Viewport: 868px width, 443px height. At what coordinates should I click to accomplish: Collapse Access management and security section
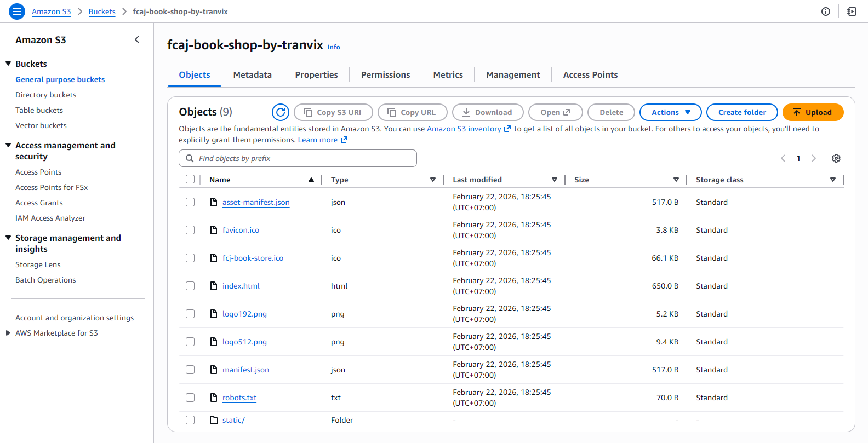coord(8,145)
